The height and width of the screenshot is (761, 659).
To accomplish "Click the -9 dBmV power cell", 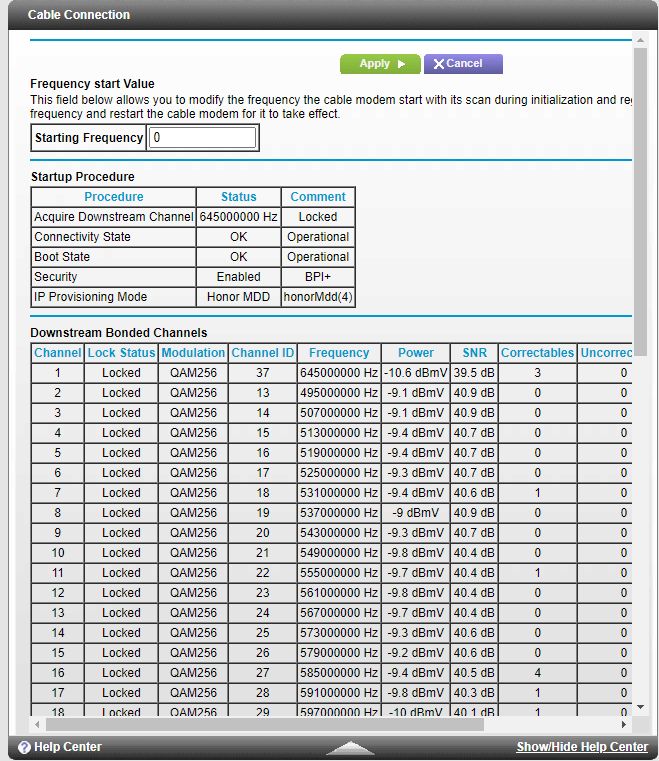I will click(416, 513).
